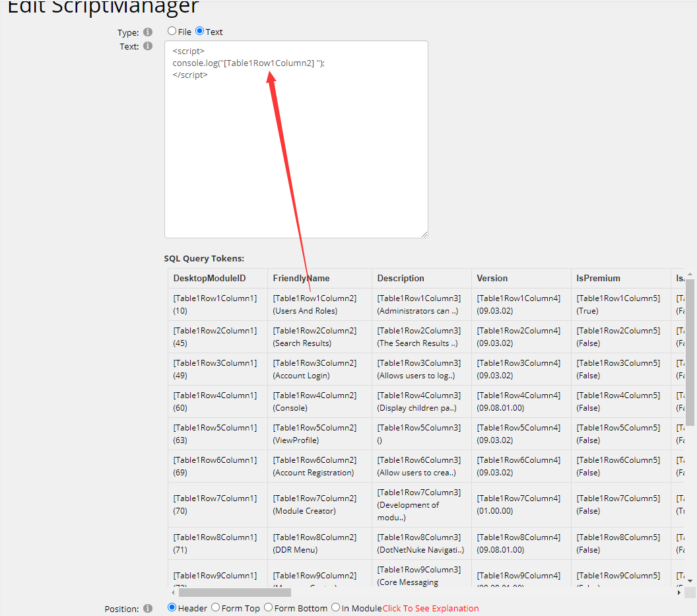Click the [Table1Row1Column1] token

coord(215,298)
